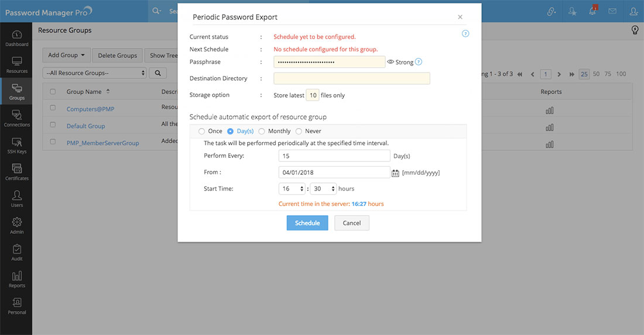Click the Destination Directory input field

pos(352,78)
